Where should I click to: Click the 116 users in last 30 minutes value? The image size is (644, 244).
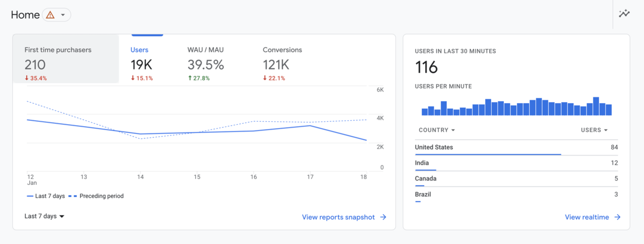[x=426, y=67]
